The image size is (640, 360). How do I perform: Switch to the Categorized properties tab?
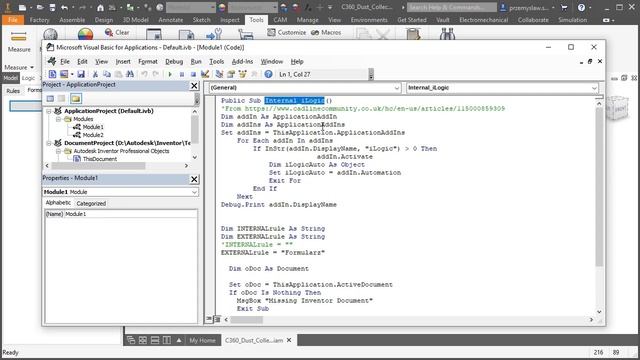tap(91, 203)
